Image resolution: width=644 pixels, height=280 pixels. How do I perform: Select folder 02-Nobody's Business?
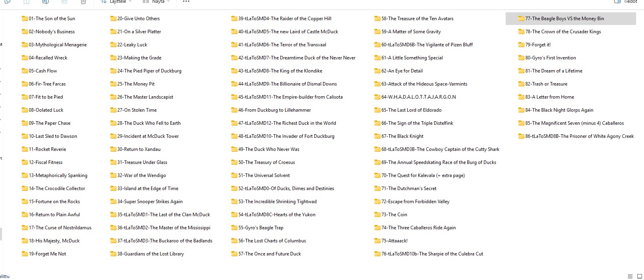(48, 32)
